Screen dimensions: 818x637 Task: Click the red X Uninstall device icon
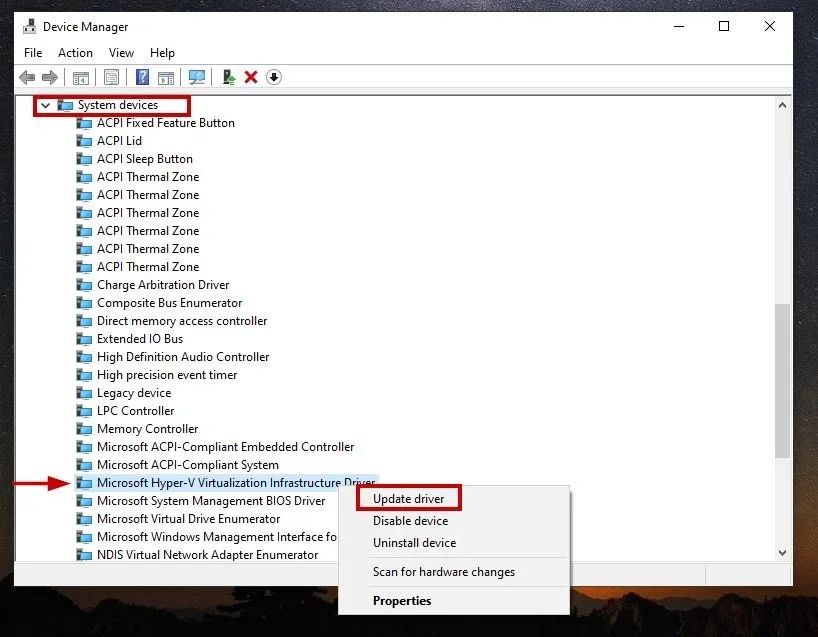coord(251,77)
